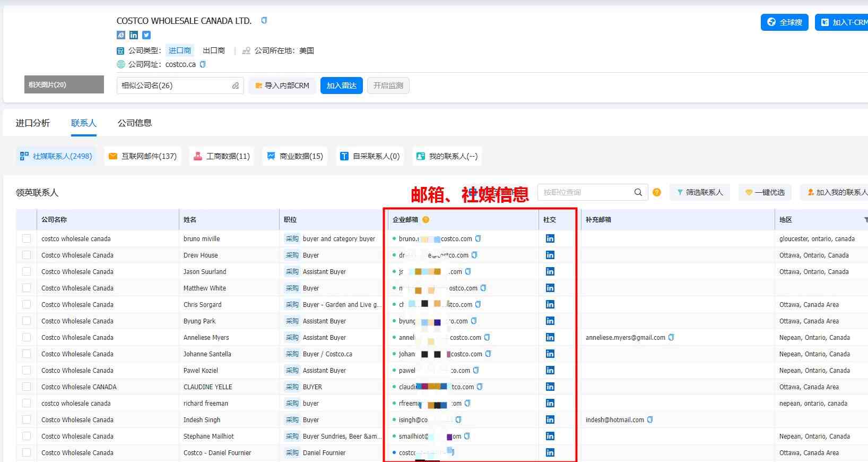Screen dimensions: 868x462
Task: Switch to the 进口分析 tab
Action: tap(33, 123)
